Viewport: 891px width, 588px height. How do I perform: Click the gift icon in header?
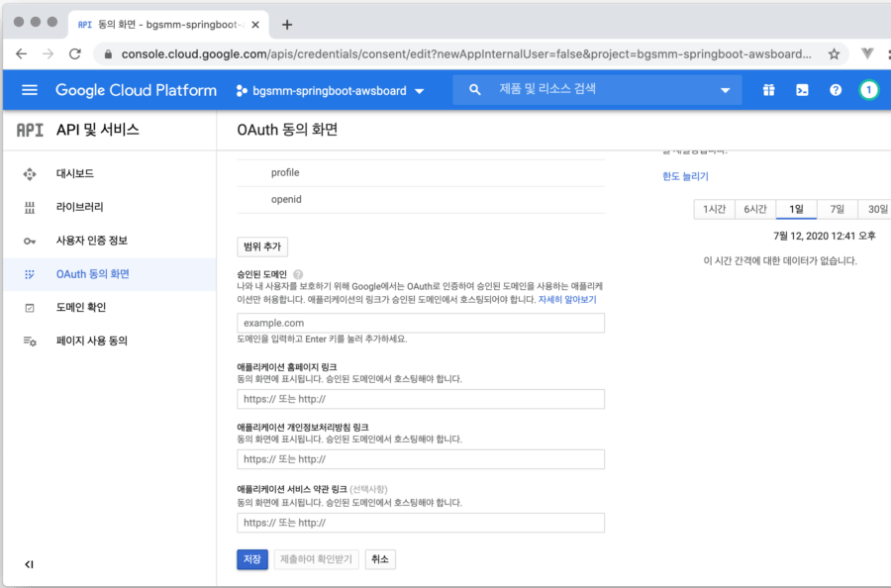768,90
